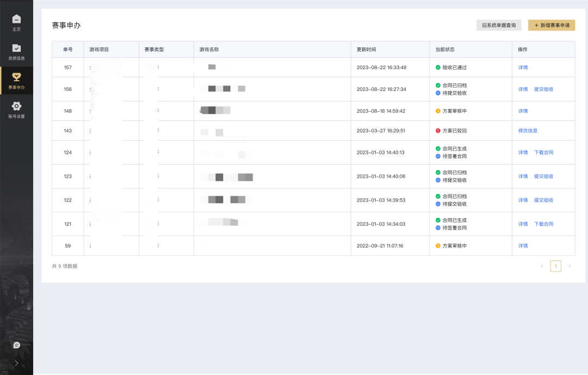588x375 pixels.
Task: Click 提交验收 for order 122
Action: [x=543, y=201]
